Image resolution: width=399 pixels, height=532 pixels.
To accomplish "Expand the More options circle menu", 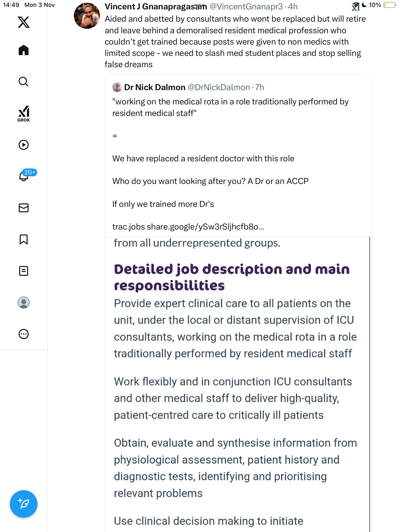I will [x=24, y=334].
